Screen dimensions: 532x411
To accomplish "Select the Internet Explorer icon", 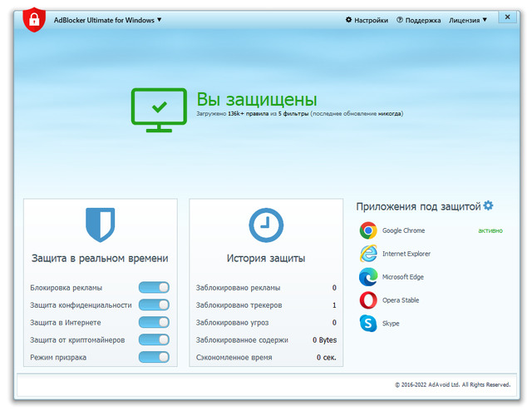I will (x=368, y=254).
